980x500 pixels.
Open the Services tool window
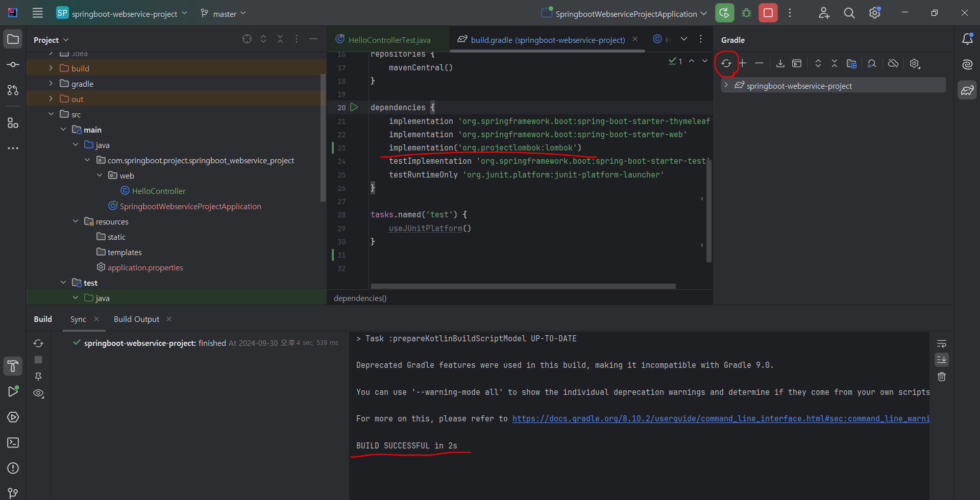click(13, 417)
